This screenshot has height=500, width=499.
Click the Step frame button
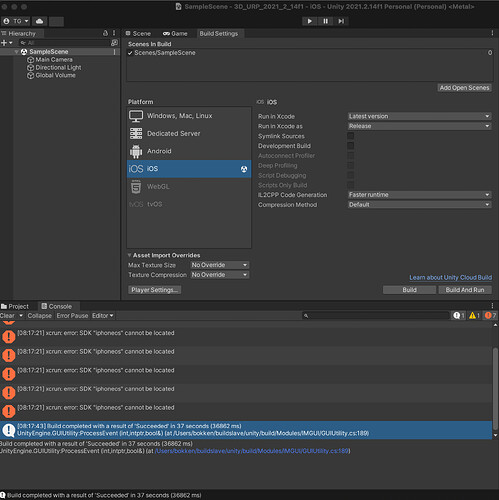coord(341,21)
